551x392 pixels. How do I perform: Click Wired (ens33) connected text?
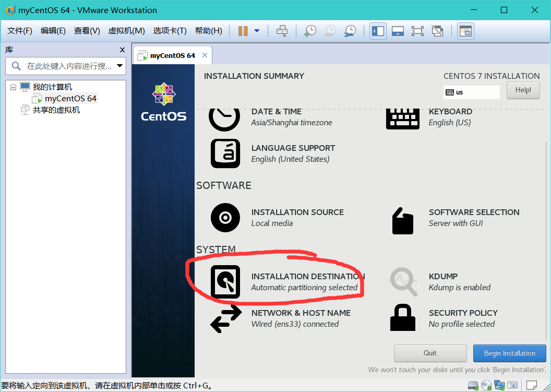(x=295, y=324)
